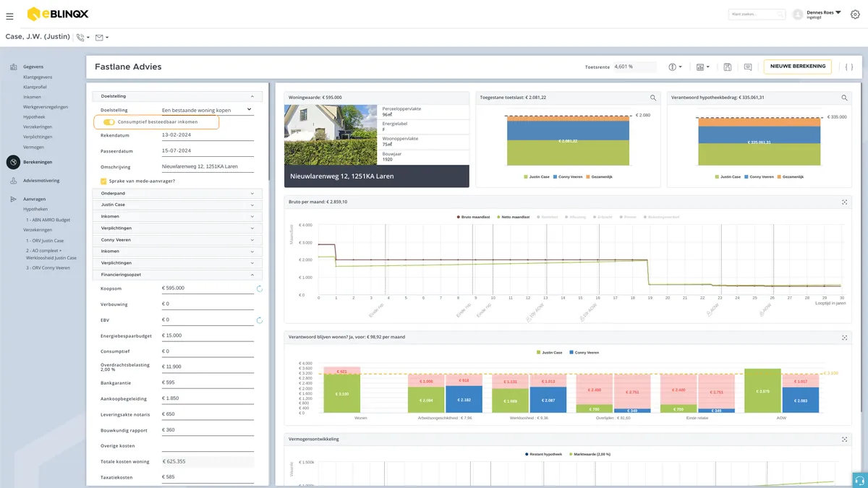Screen dimensions: 868x488
Task: Expand the Verantwoord blijven wonen chart fullscreen
Action: tap(844, 337)
